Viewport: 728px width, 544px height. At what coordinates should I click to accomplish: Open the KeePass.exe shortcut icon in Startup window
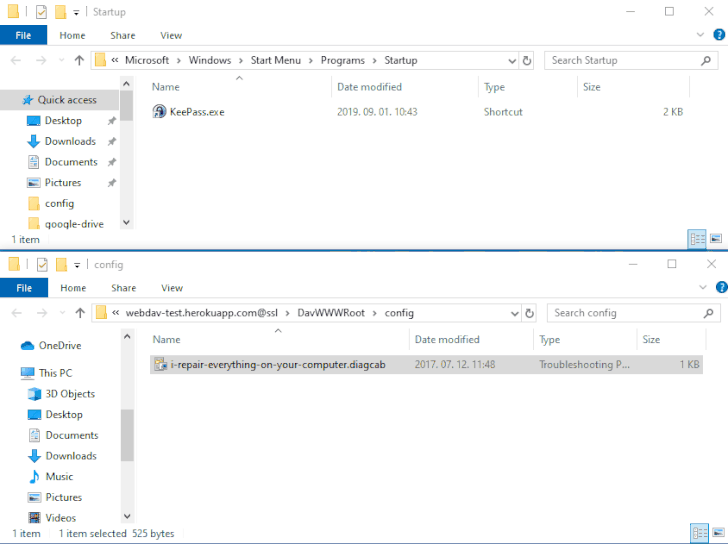coord(159,111)
